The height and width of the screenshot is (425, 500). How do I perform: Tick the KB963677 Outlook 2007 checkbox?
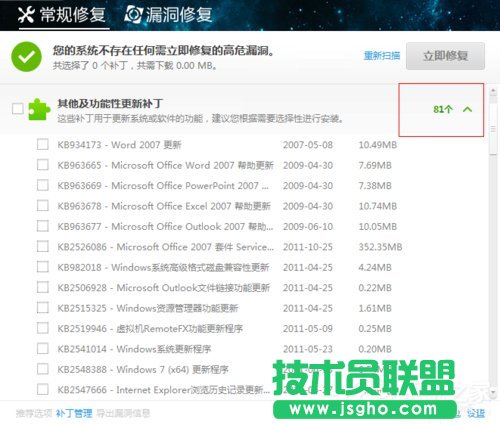[43, 226]
